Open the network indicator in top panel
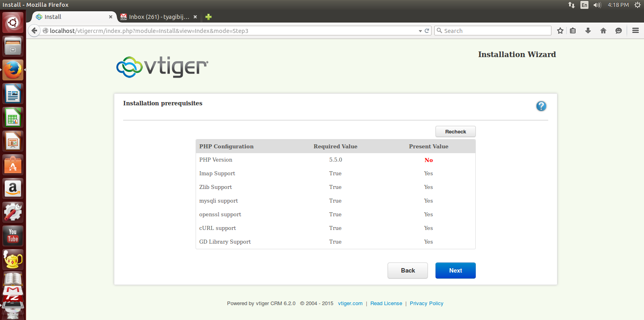Screen dimensions: 644x320 point(572,5)
